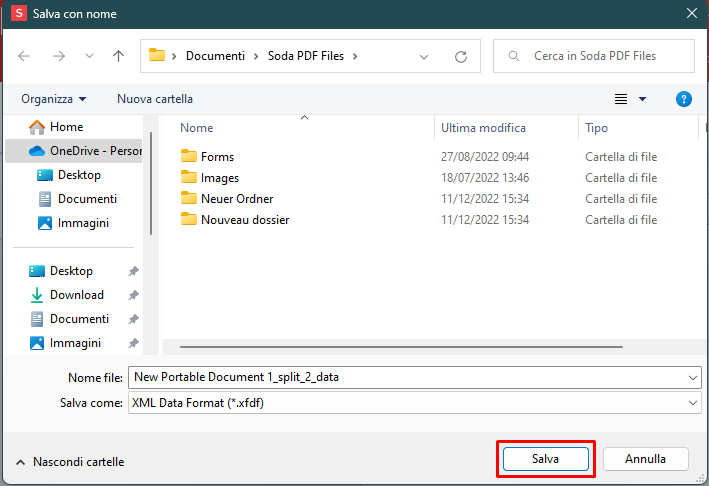709x486 pixels.
Task: Open help with the question mark icon
Action: pyautogui.click(x=684, y=99)
